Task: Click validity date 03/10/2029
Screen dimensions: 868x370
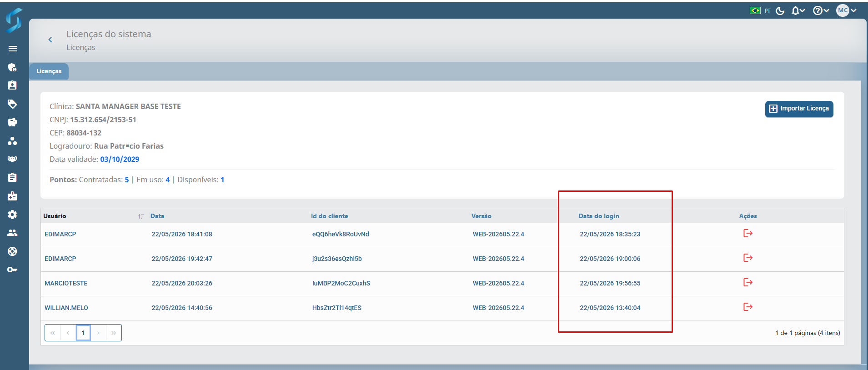Action: (x=120, y=159)
